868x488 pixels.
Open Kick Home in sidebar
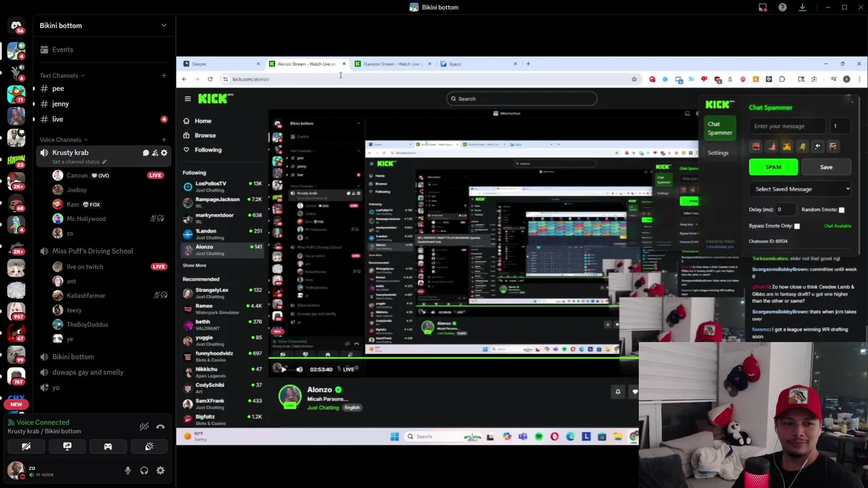click(203, 121)
